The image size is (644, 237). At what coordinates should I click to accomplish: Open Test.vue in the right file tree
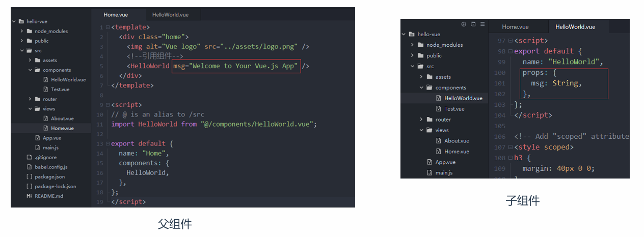coord(454,109)
